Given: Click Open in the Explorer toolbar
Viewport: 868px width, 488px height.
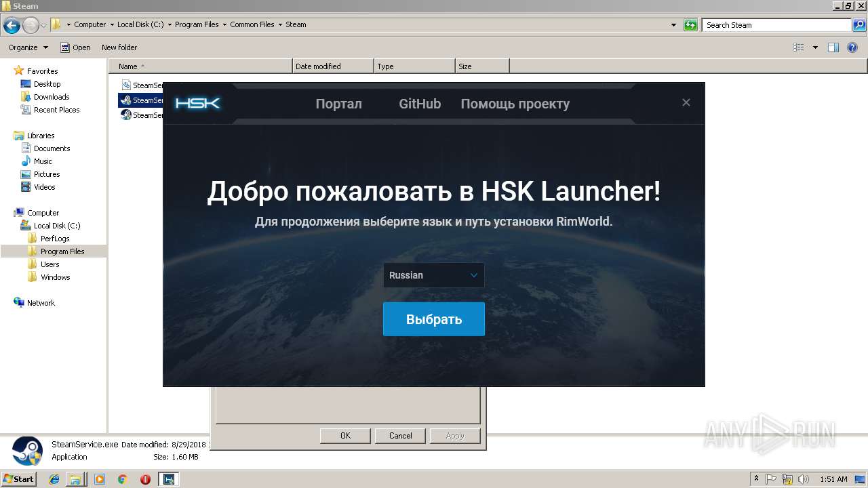Looking at the screenshot, I should (75, 47).
